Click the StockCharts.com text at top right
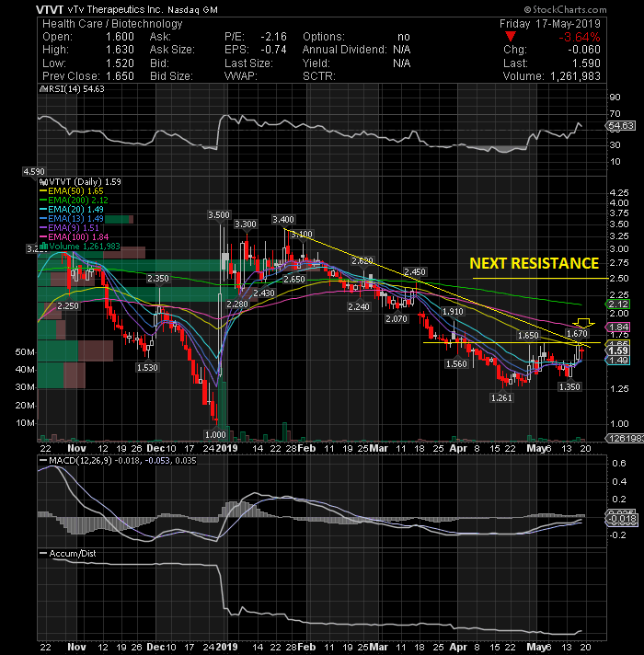 (569, 9)
